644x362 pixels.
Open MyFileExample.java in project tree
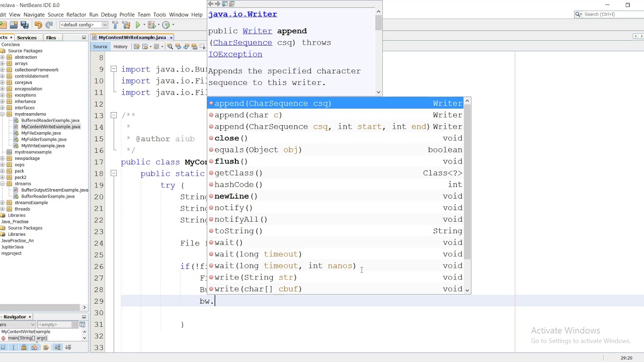coord(41,133)
